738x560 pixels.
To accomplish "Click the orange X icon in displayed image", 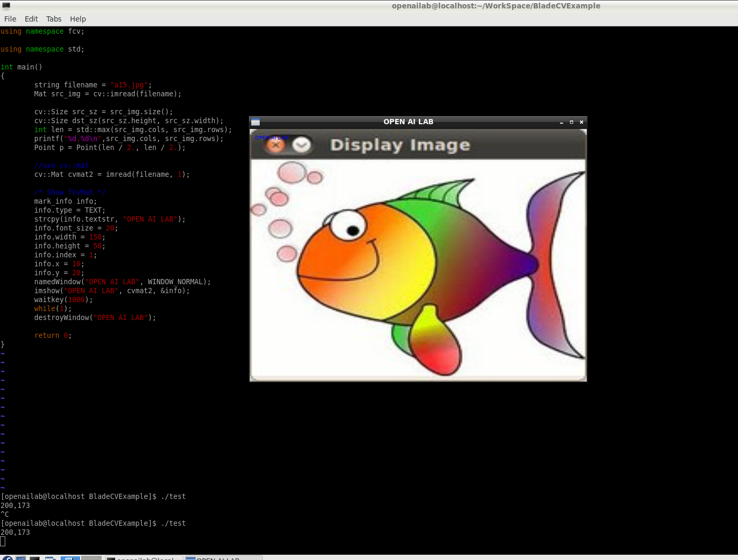I will (x=275, y=145).
